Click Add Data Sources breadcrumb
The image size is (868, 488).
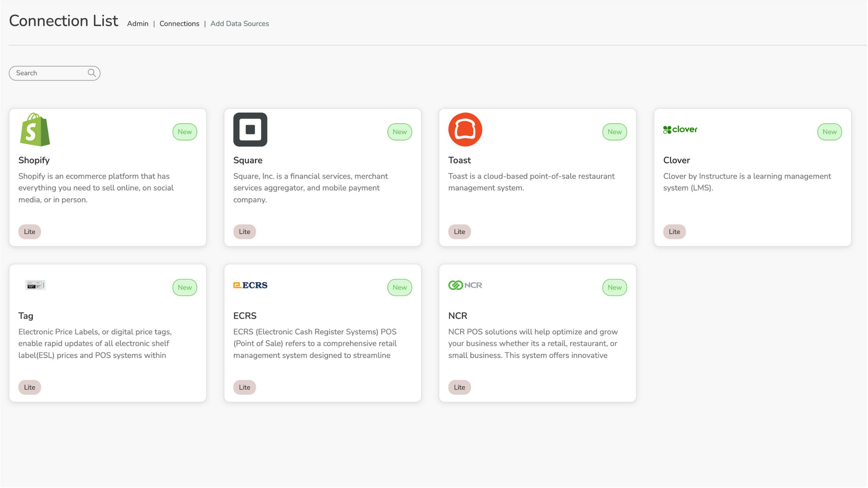point(240,24)
